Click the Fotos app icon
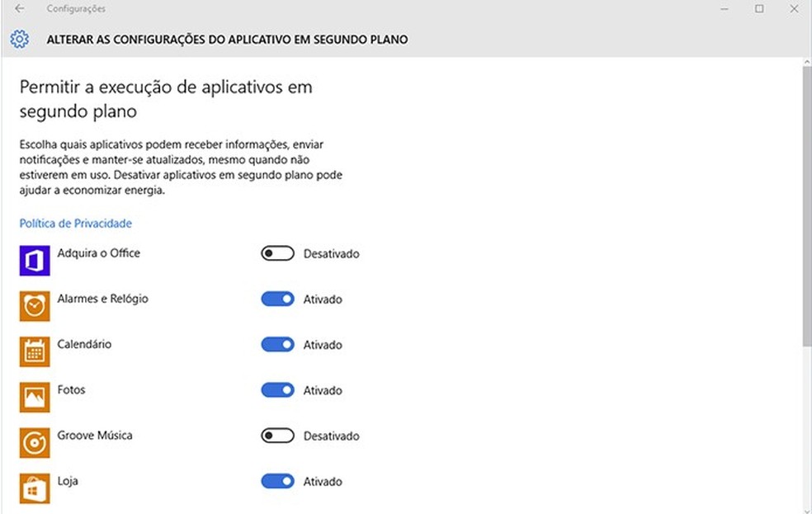Viewport: 812px width, 514px height. coord(34,397)
